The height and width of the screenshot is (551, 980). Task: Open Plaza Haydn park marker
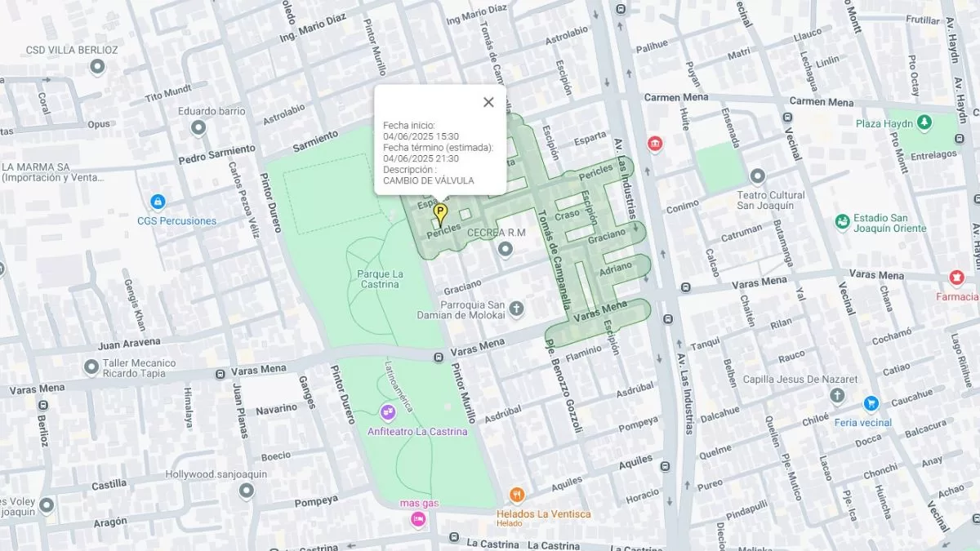pos(924,122)
